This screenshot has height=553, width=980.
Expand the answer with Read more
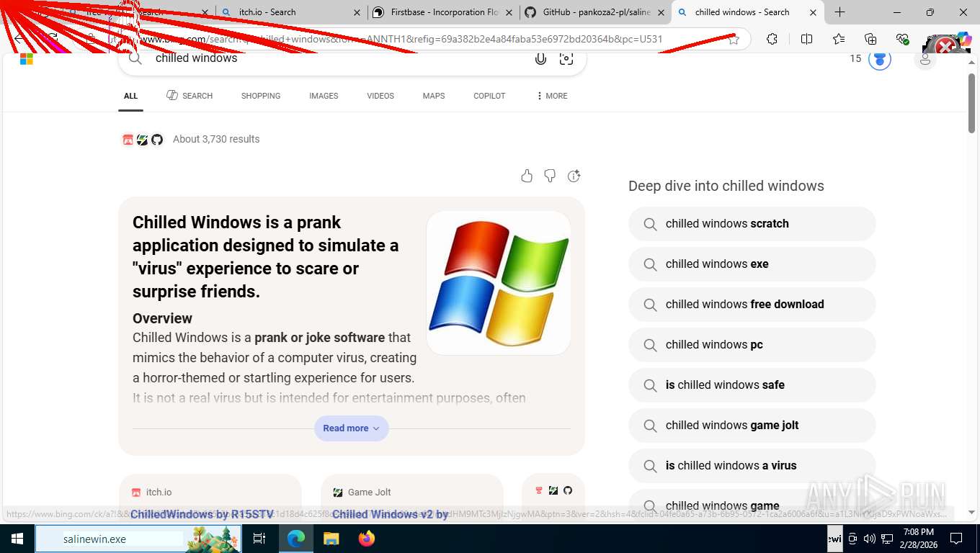click(x=352, y=428)
